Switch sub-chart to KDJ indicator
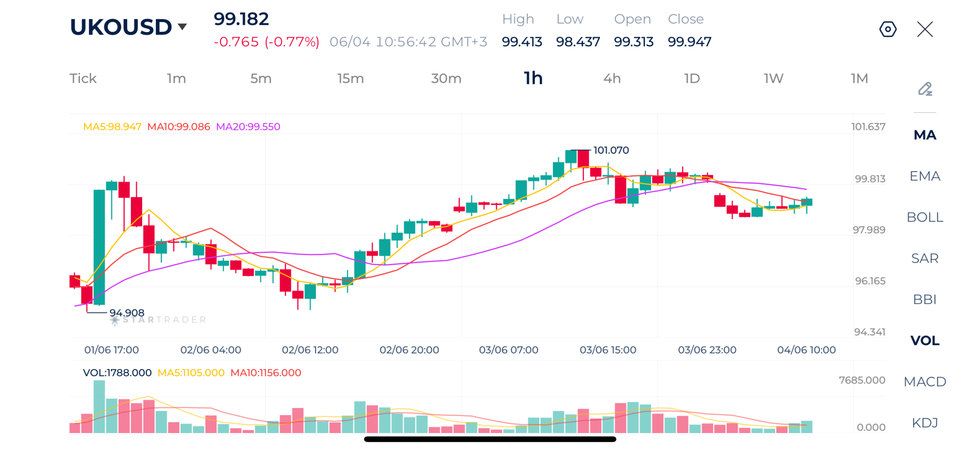The width and height of the screenshot is (980, 451). tap(924, 422)
